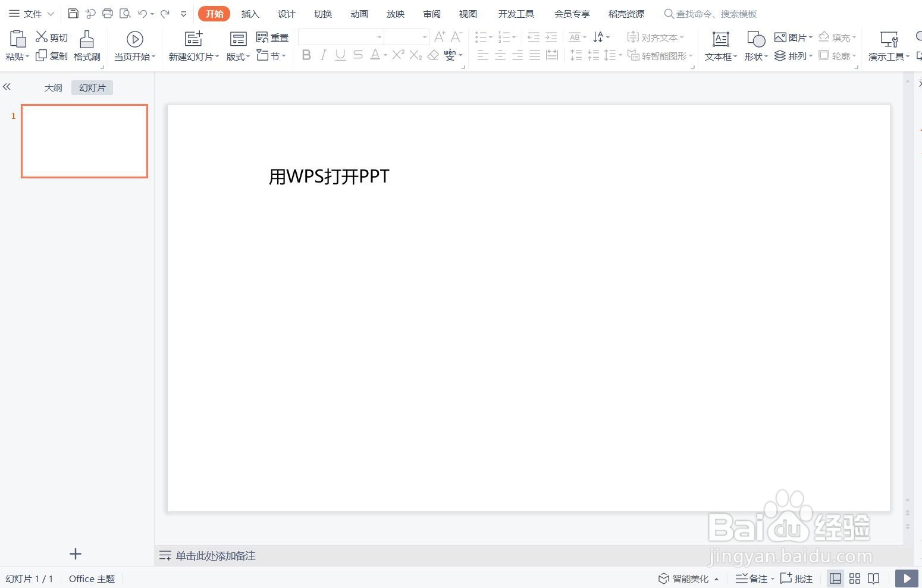Decrease indent level icon
Viewport: 922px width, 588px height.
point(534,37)
